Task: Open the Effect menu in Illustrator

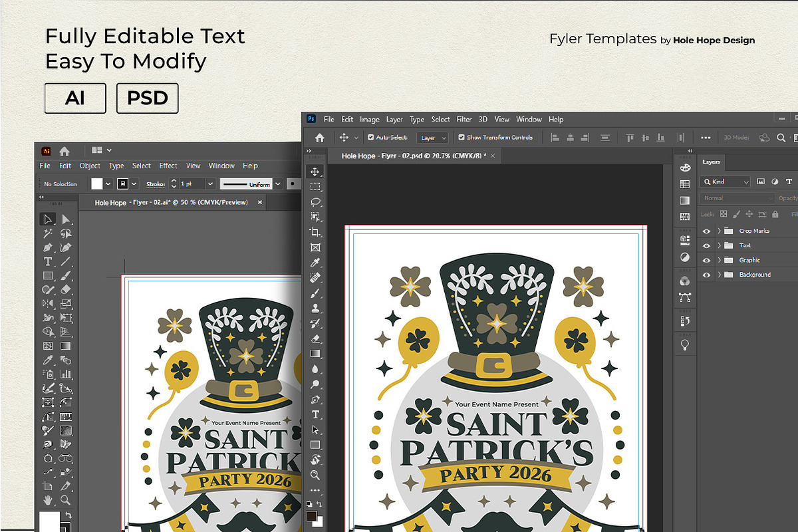Action: tap(168, 166)
